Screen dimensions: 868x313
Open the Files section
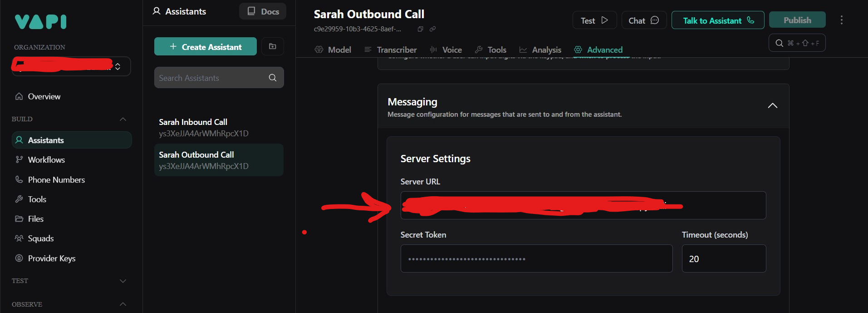click(36, 219)
